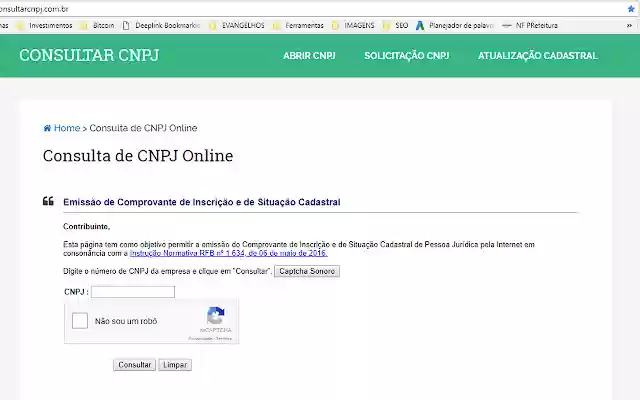This screenshot has width=640, height=400.
Task: Click the Emissão de Comprovante de Inscrição heading
Action: coord(202,202)
